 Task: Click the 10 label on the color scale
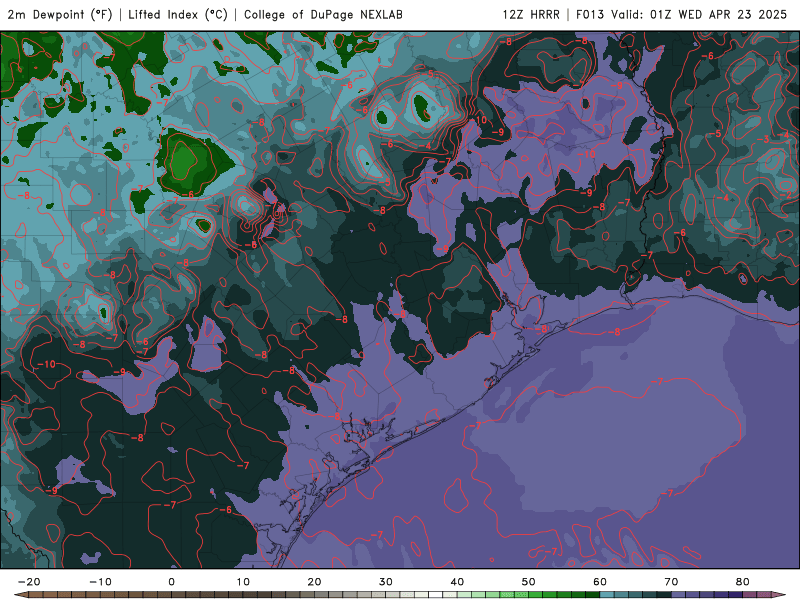pyautogui.click(x=243, y=582)
